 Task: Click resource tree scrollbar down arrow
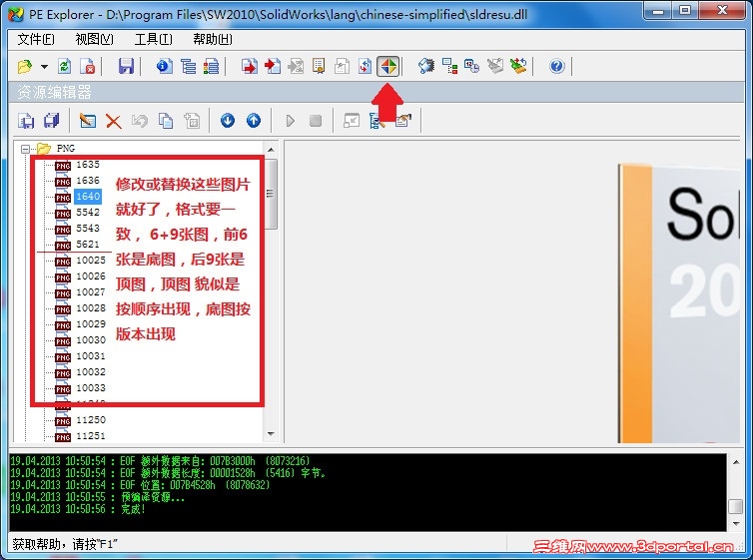(271, 434)
